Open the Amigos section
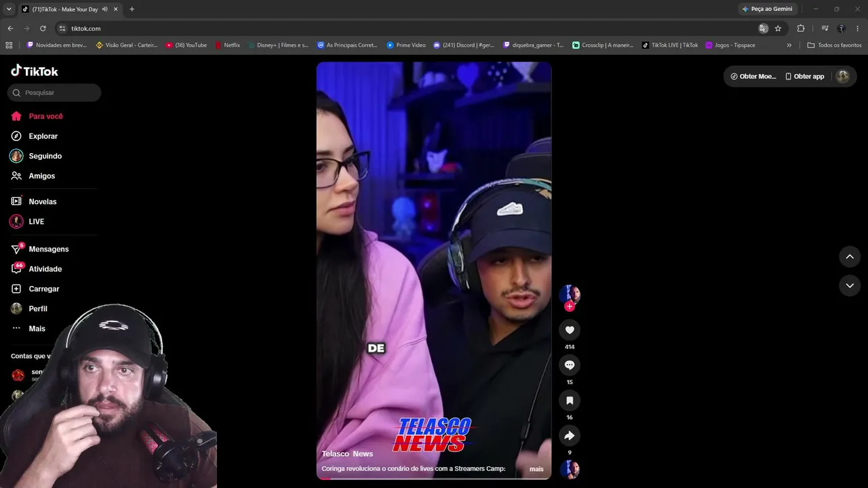 tap(33, 176)
